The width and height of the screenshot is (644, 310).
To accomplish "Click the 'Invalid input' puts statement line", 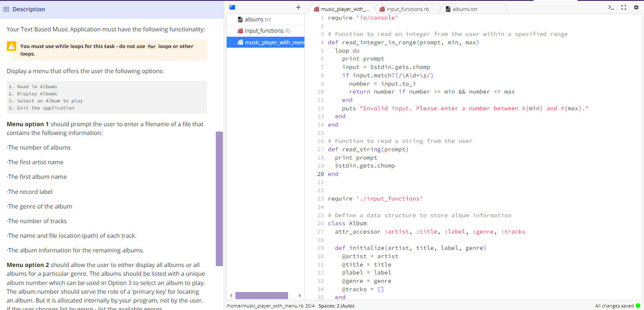I will [x=465, y=108].
